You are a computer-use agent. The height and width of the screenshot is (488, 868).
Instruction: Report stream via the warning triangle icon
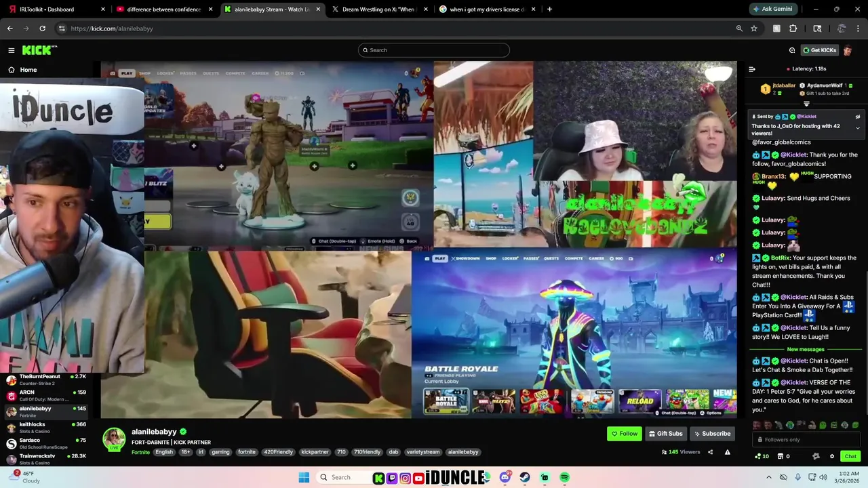728,452
